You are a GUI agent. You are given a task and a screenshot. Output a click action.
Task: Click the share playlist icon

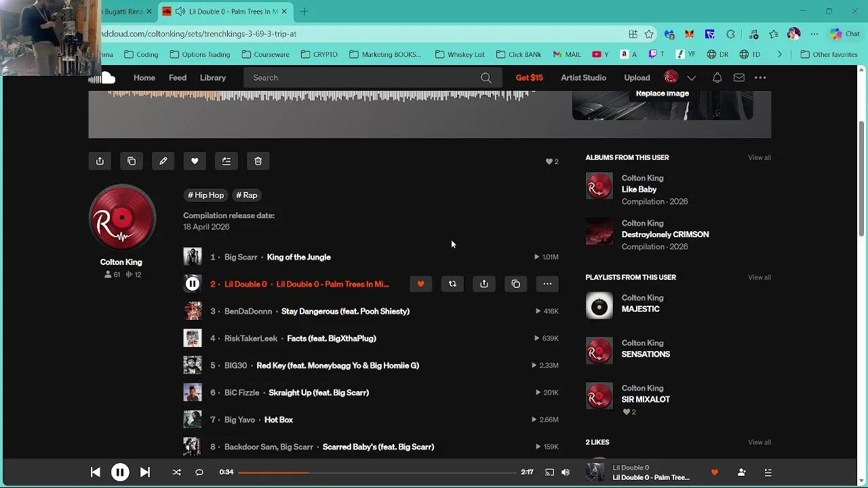pos(100,161)
